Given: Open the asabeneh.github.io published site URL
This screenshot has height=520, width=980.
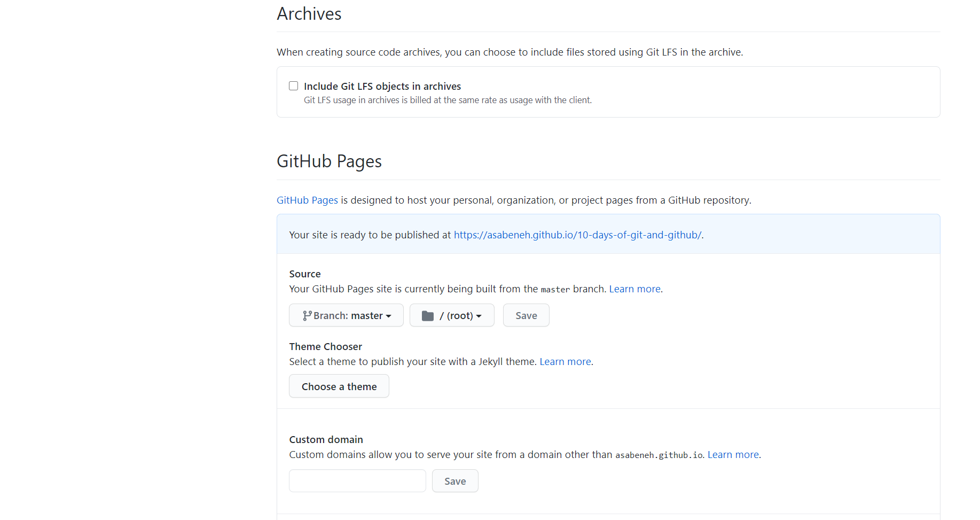Looking at the screenshot, I should (x=577, y=235).
